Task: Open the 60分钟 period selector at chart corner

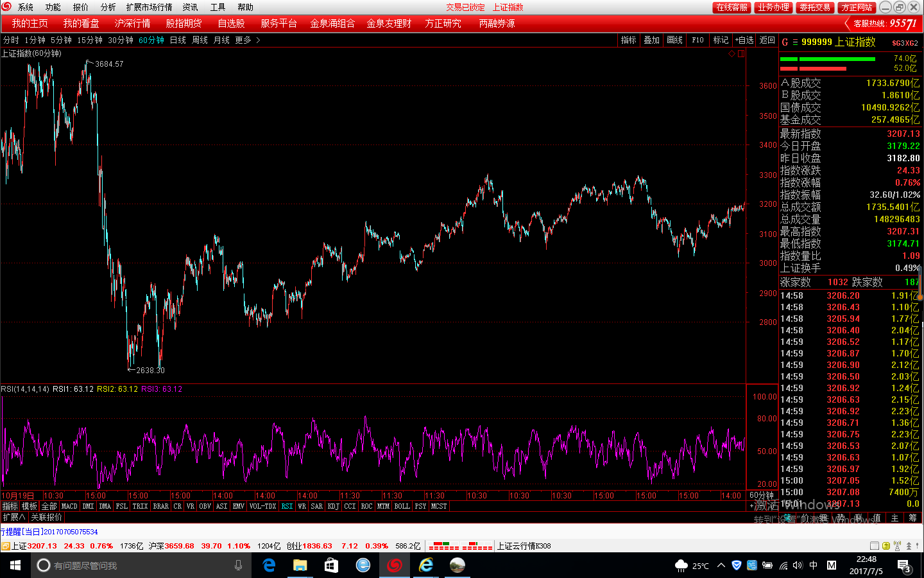Action: pyautogui.click(x=762, y=495)
